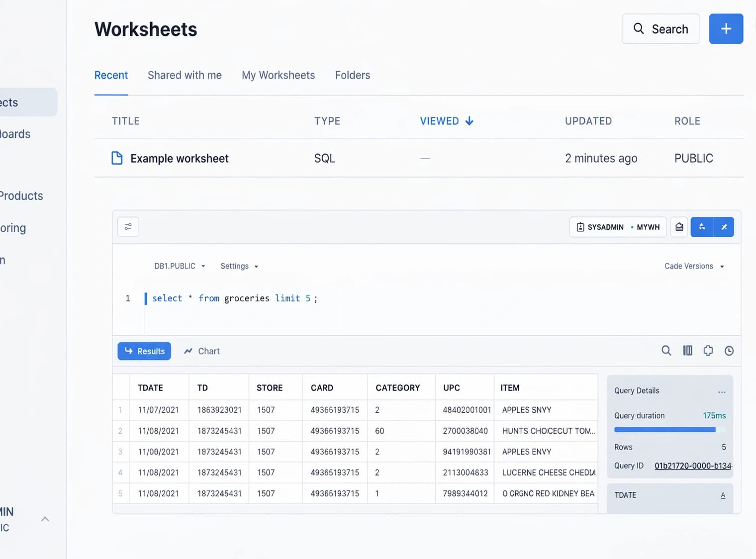Expand the user menu chevron in sidebar
The width and height of the screenshot is (756, 559).
point(45,519)
